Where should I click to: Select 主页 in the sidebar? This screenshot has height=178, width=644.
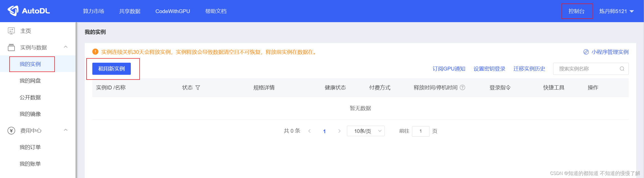pos(26,31)
